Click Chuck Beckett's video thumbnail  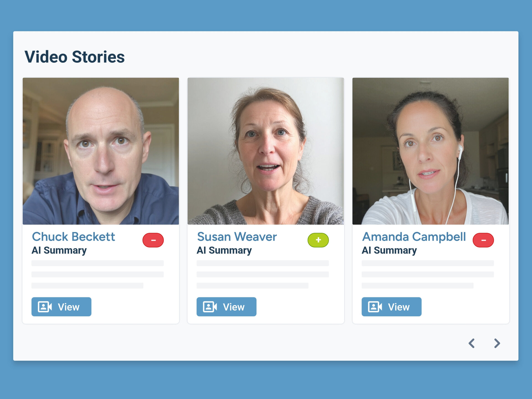pyautogui.click(x=101, y=151)
